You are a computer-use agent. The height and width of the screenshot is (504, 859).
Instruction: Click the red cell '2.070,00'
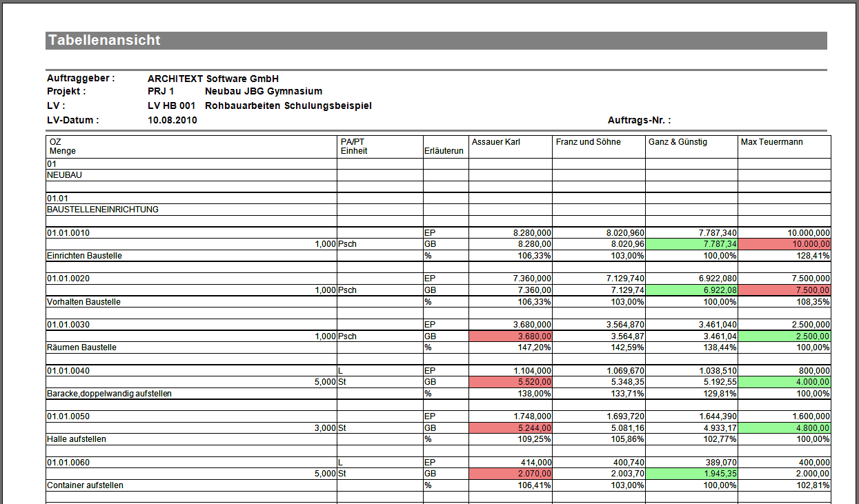[511, 474]
